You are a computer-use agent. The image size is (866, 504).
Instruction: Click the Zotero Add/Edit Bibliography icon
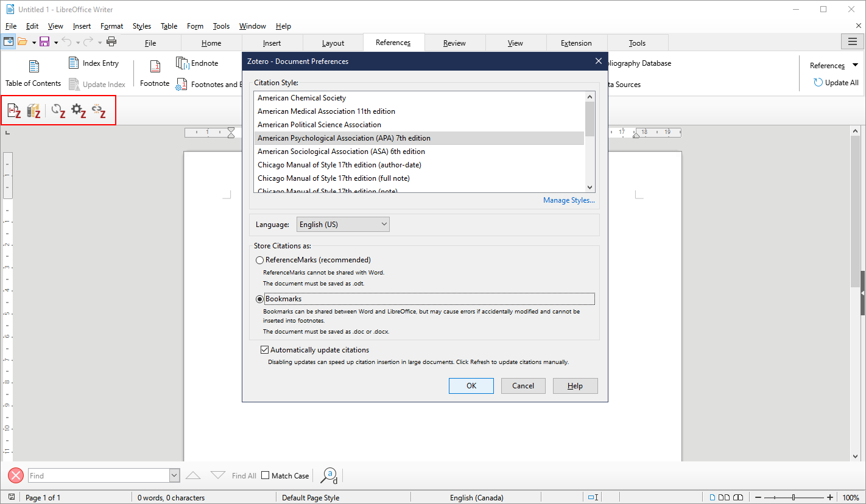(x=33, y=110)
